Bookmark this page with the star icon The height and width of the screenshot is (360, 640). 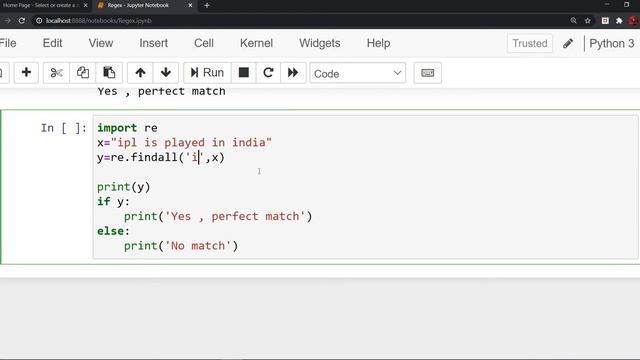588,20
